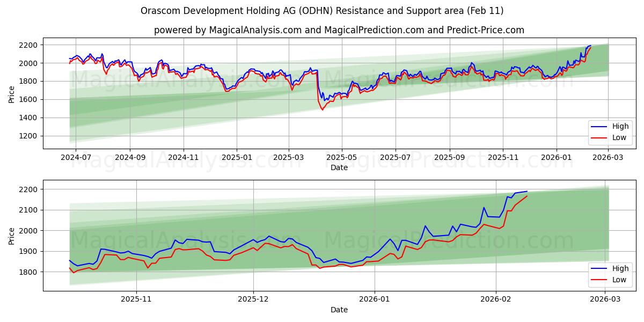Click the 2024-07 date tick in top chart

pyautogui.click(x=76, y=157)
